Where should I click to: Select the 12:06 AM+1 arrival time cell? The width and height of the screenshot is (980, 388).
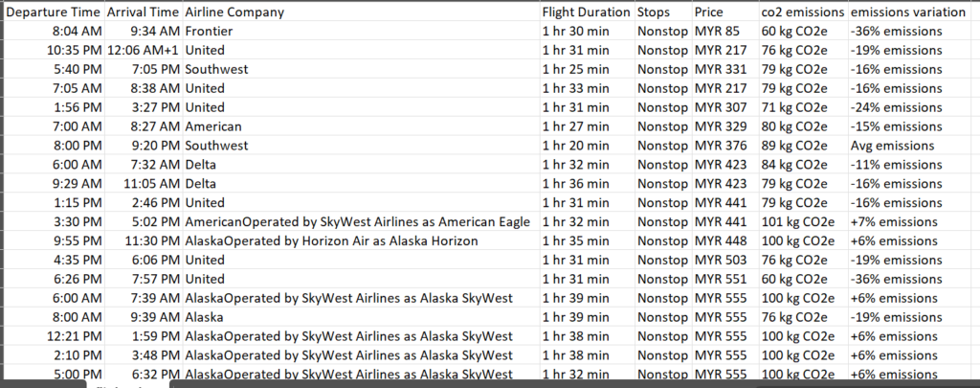(144, 50)
